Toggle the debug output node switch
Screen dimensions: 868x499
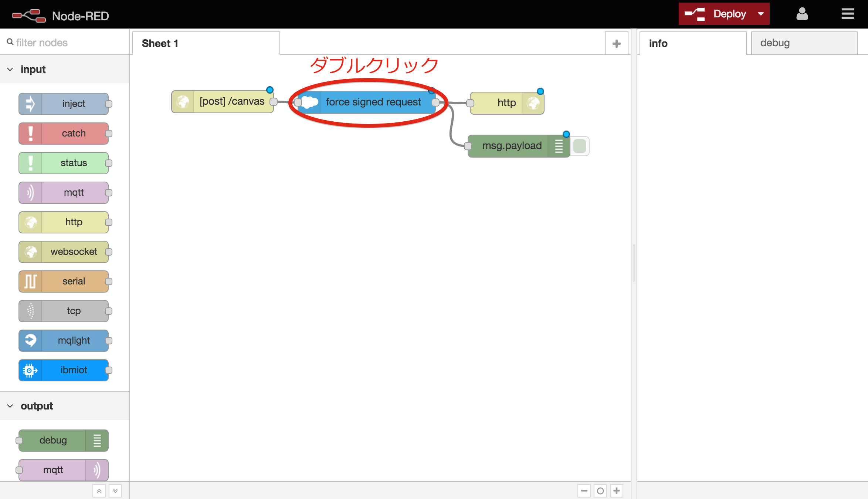point(581,145)
